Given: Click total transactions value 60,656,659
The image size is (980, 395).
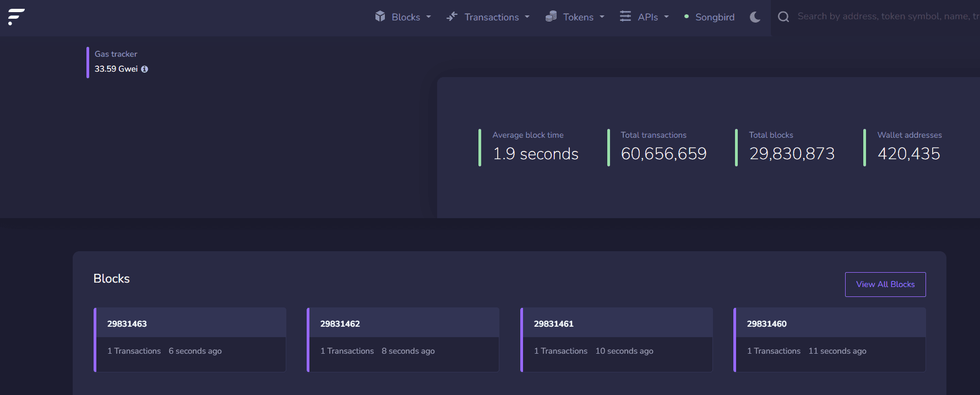Looking at the screenshot, I should point(663,154).
